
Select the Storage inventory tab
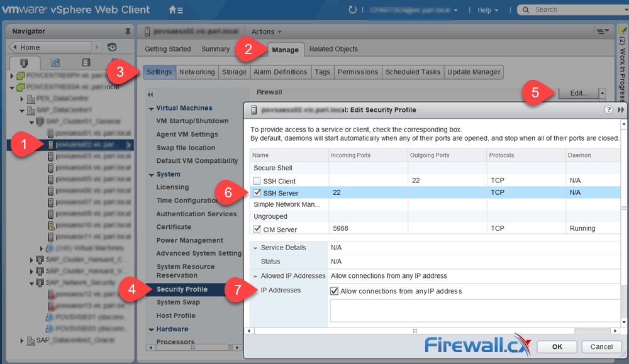tap(86, 62)
